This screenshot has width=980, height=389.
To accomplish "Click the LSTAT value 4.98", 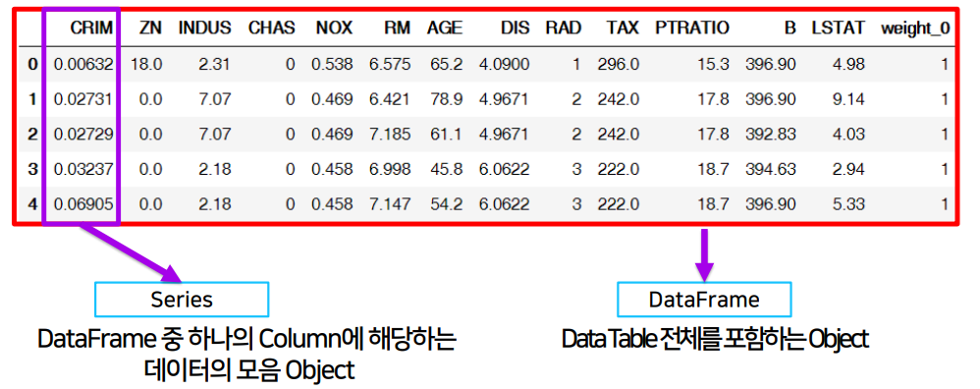I will click(848, 64).
